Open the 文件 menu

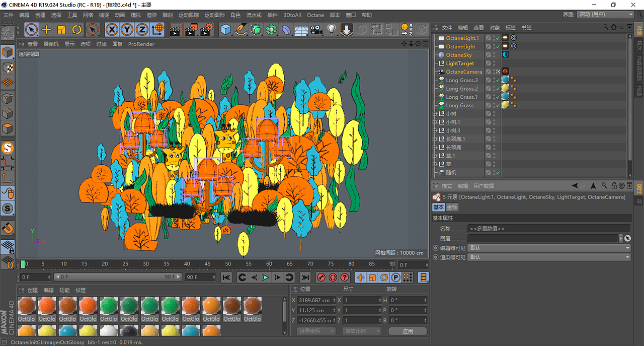(x=9, y=15)
